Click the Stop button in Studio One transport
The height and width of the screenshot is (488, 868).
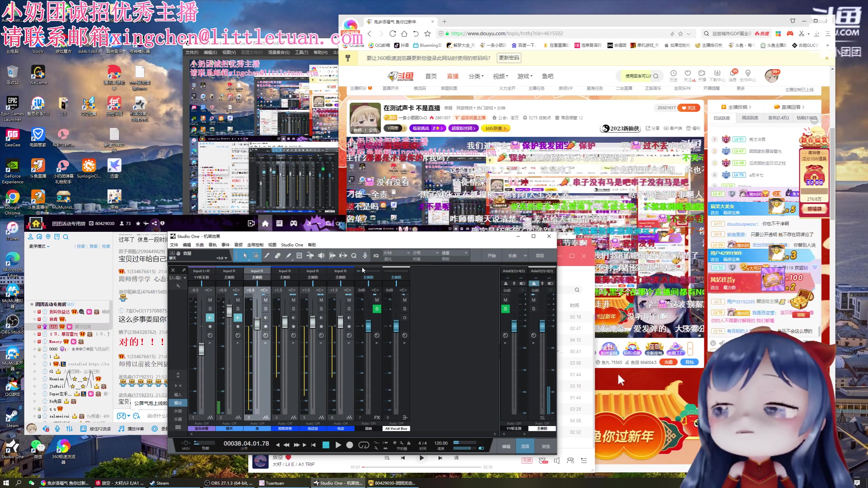click(x=326, y=445)
